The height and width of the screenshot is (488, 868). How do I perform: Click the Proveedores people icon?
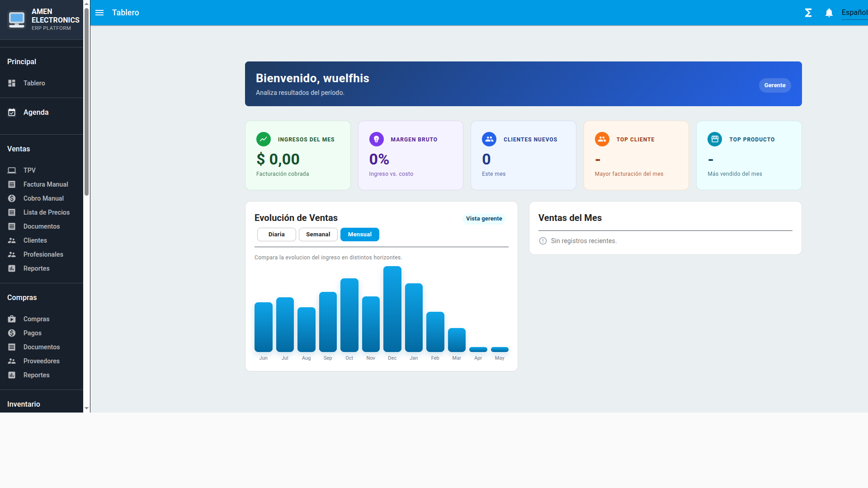pos(12,361)
